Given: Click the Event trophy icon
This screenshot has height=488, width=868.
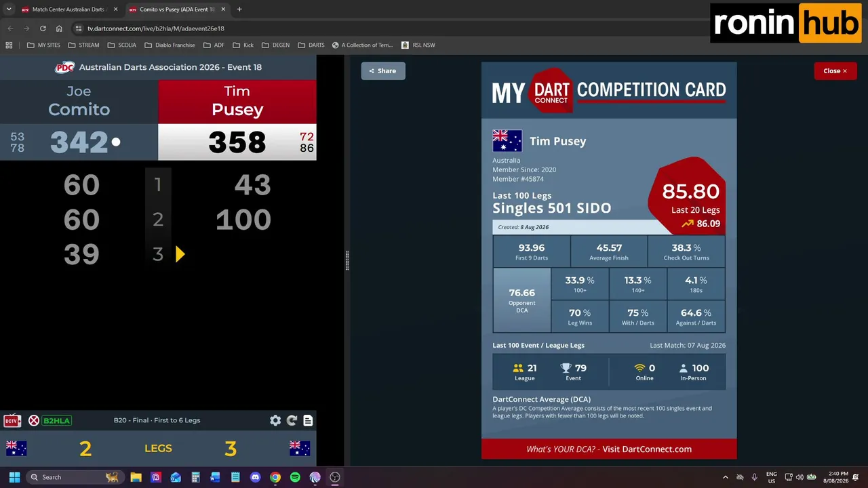Looking at the screenshot, I should (x=566, y=368).
